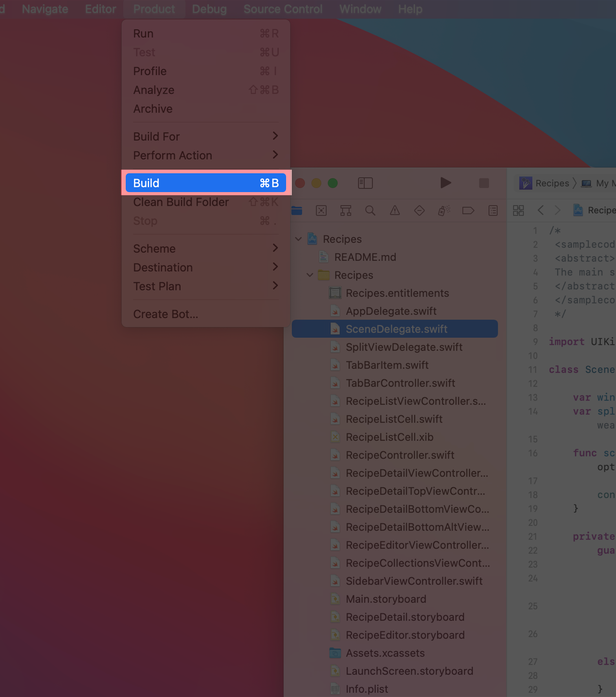The height and width of the screenshot is (697, 616).
Task: Click the Run play button in toolbar
Action: tap(446, 183)
